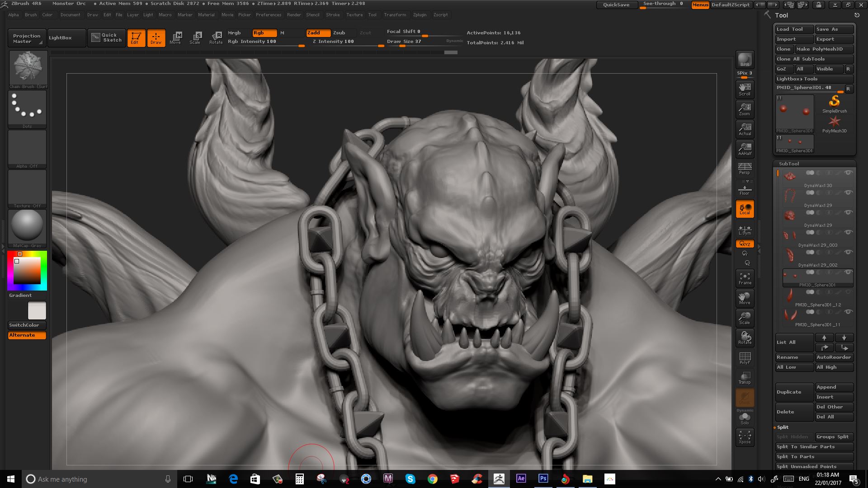This screenshot has height=488, width=868.
Task: Open Photoshop from the taskbar
Action: click(543, 479)
